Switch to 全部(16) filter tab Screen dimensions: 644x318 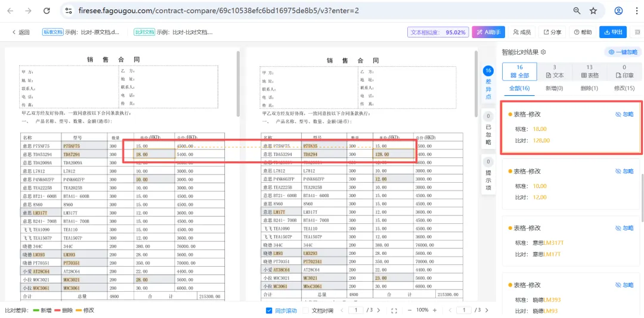519,88
